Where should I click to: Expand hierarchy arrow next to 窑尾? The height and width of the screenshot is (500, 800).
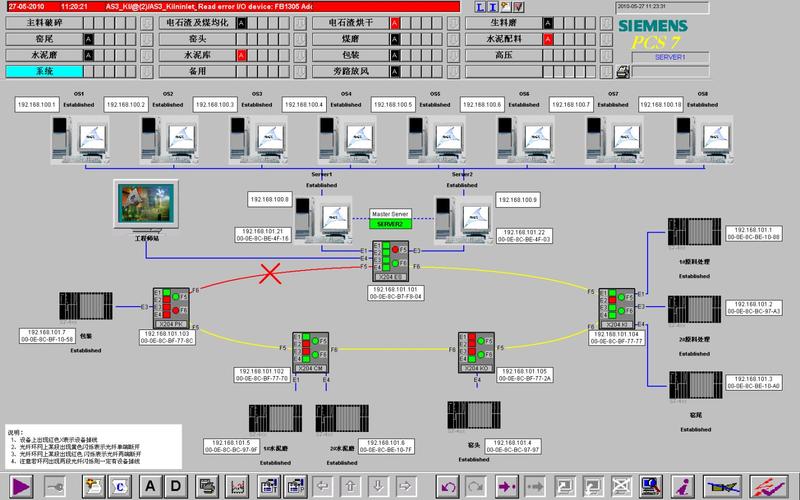point(146,39)
